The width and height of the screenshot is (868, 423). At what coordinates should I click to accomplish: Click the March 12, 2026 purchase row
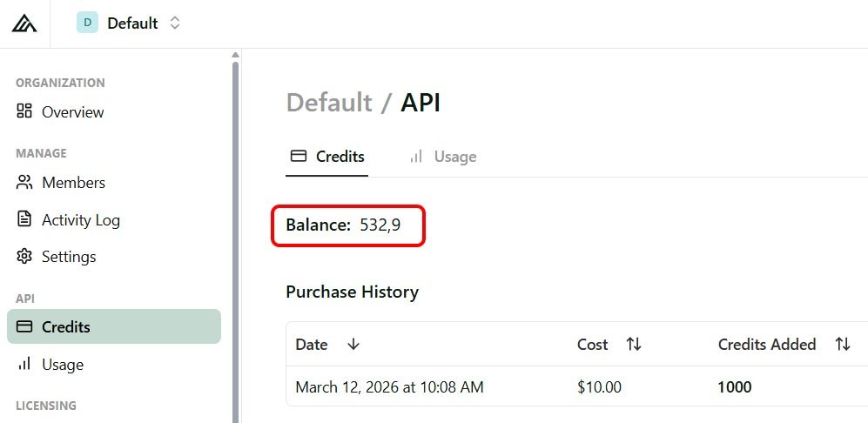coord(389,386)
